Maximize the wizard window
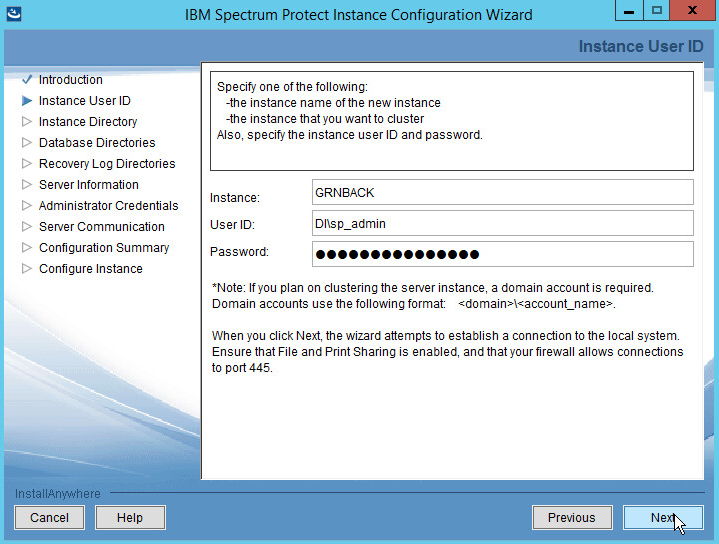Viewport: 719px width, 544px height. point(655,12)
